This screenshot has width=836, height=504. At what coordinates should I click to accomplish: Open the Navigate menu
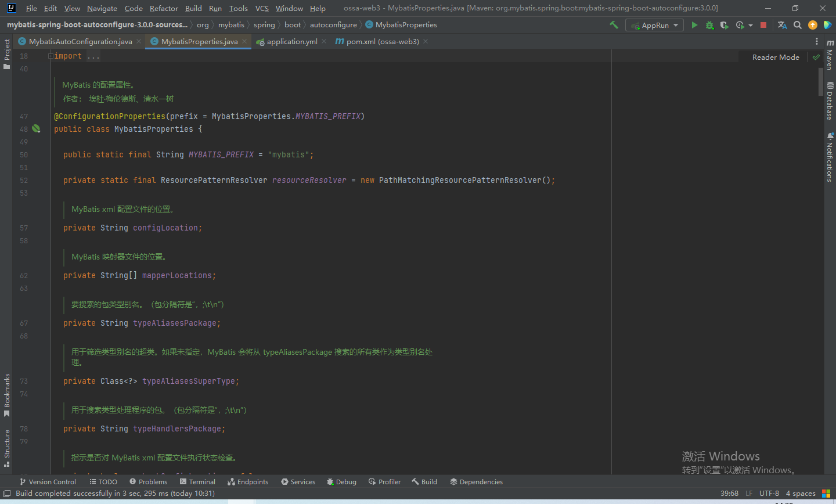click(x=102, y=8)
